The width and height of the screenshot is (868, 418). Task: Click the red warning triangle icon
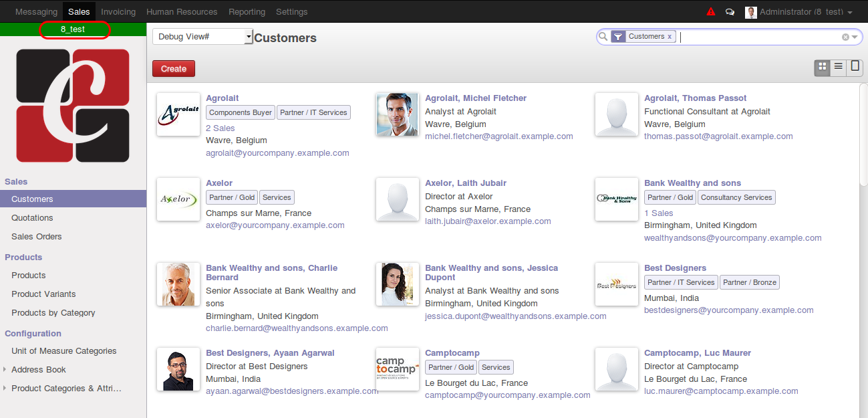710,11
